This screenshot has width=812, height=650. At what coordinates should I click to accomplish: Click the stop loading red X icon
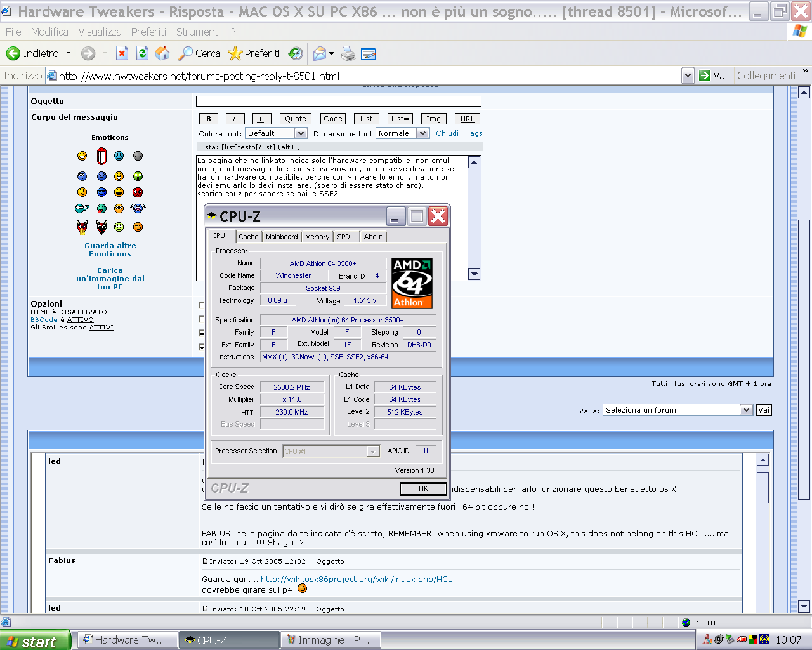122,54
